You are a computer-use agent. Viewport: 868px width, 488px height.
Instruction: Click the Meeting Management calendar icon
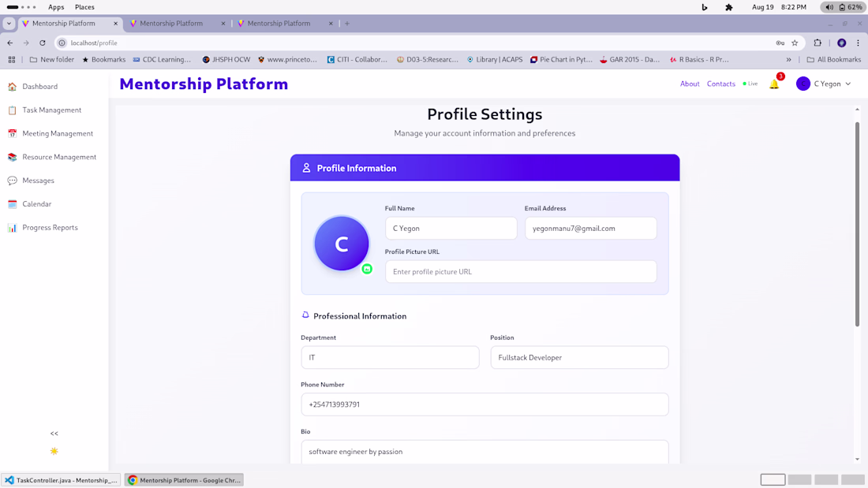(x=12, y=134)
